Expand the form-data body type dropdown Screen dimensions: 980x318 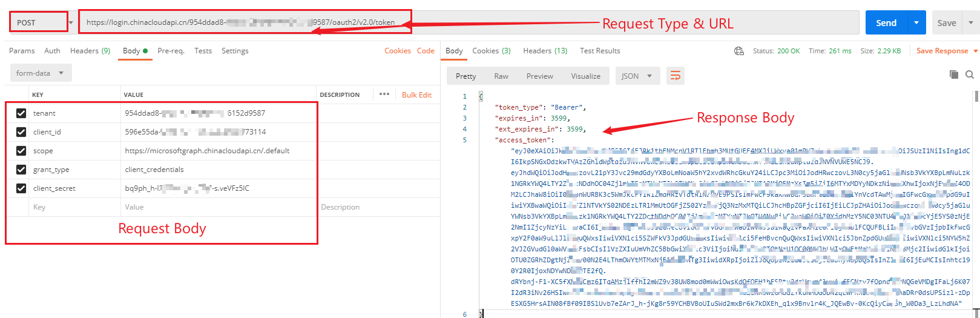[x=41, y=73]
